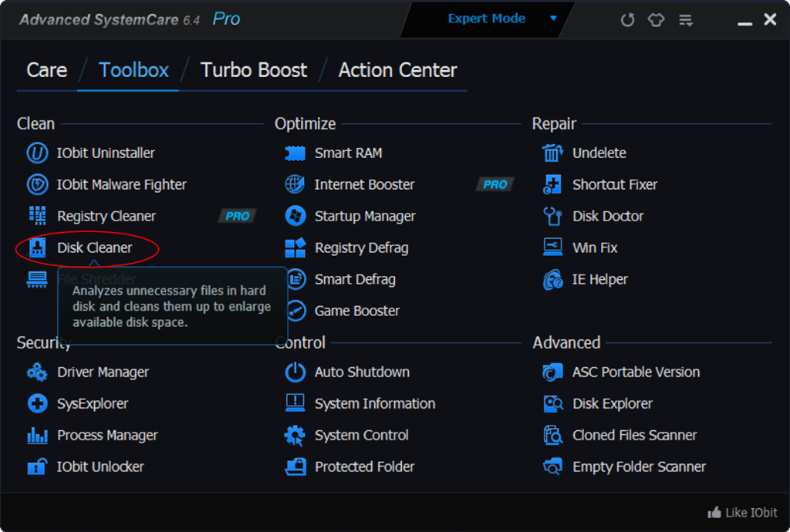
Task: Click the Undelete trash icon
Action: click(x=552, y=153)
